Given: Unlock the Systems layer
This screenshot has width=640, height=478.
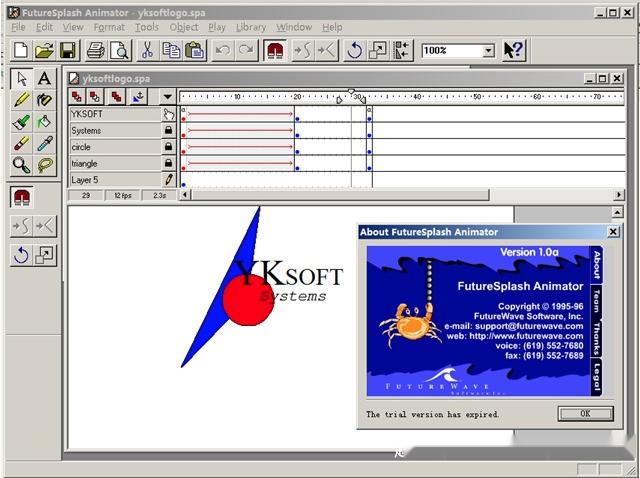Looking at the screenshot, I should tap(168, 130).
